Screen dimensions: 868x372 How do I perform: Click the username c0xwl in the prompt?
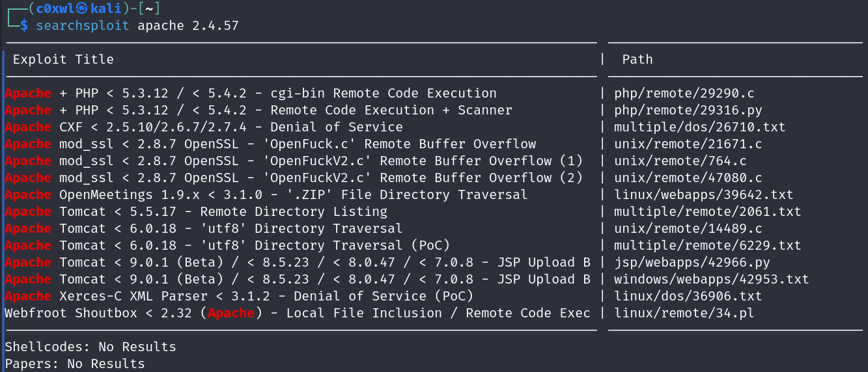coord(53,8)
